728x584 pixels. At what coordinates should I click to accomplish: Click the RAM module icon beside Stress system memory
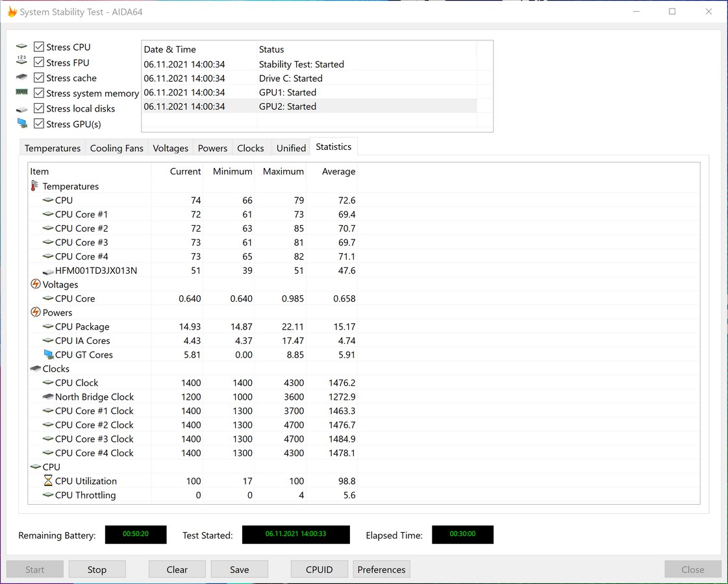(x=22, y=92)
